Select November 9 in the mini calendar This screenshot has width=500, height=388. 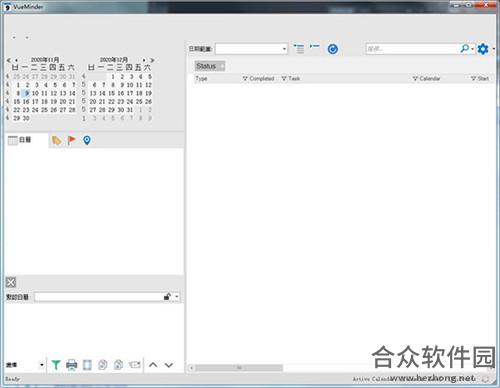[x=27, y=93]
